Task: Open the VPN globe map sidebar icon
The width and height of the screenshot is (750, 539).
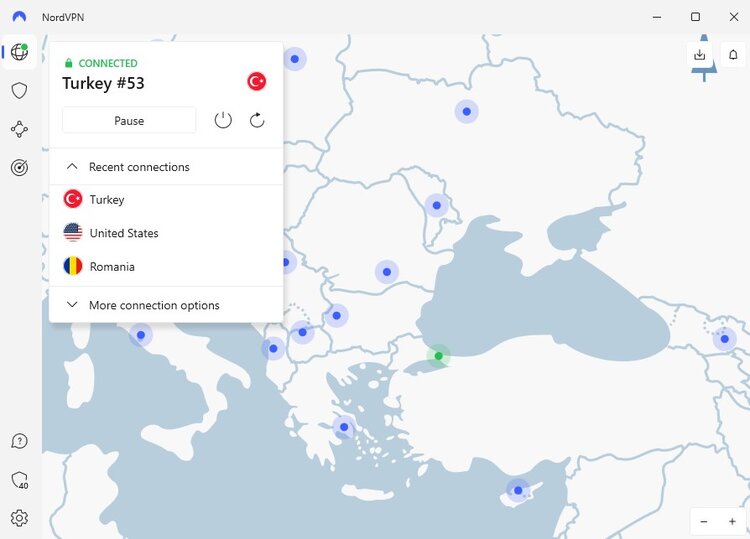Action: pos(19,52)
